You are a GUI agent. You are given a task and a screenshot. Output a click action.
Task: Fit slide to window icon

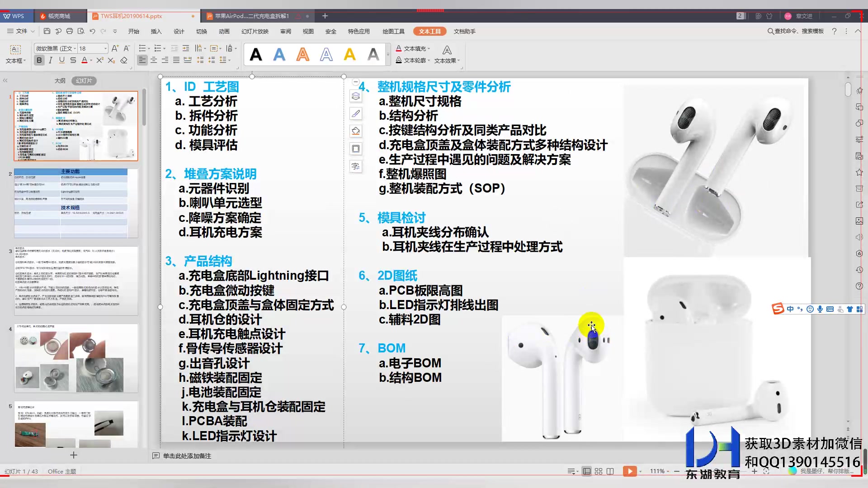[766, 471]
